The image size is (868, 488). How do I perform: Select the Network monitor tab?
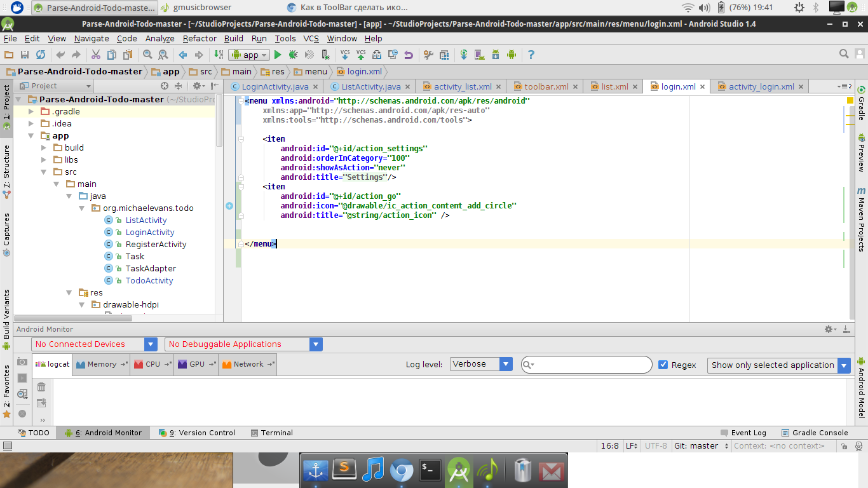pos(248,364)
